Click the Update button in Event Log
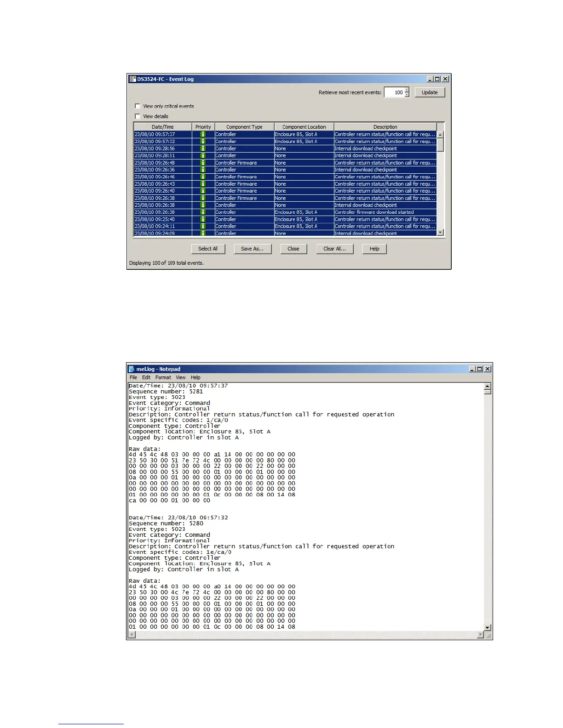The height and width of the screenshot is (728, 563). 430,92
